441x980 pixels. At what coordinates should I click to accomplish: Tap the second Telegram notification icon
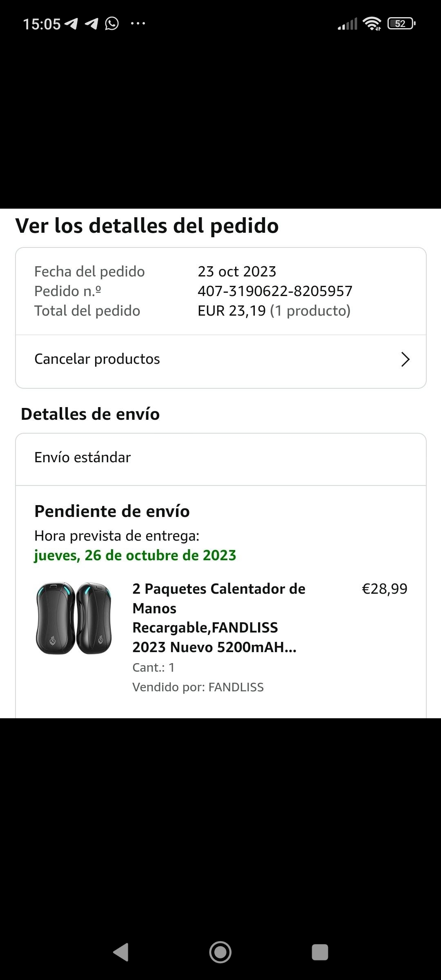(91, 24)
